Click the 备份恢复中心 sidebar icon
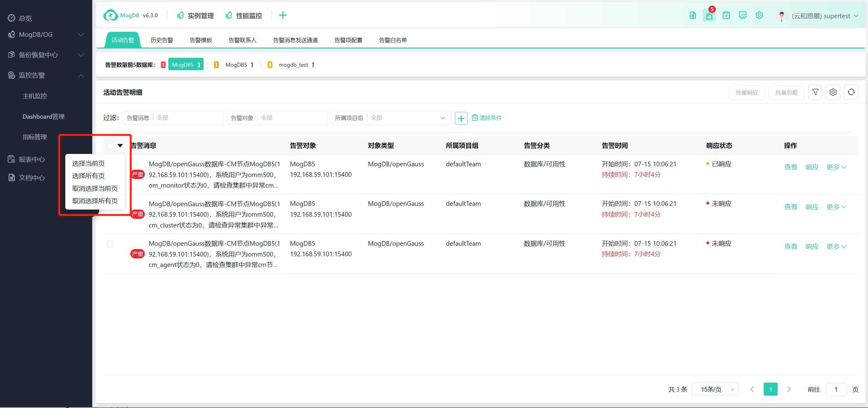The width and height of the screenshot is (868, 408). click(x=11, y=54)
